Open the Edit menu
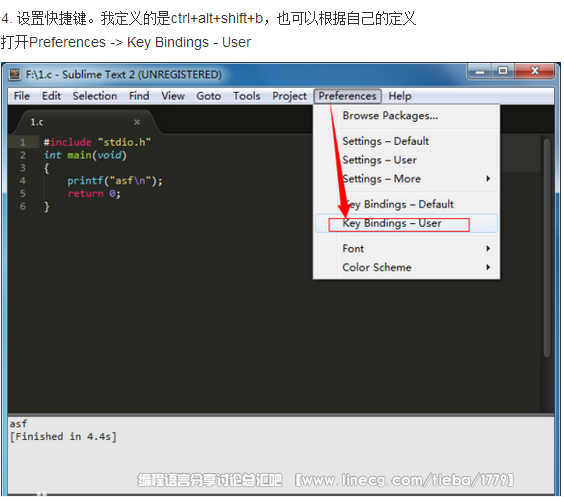564x497 pixels. (51, 96)
